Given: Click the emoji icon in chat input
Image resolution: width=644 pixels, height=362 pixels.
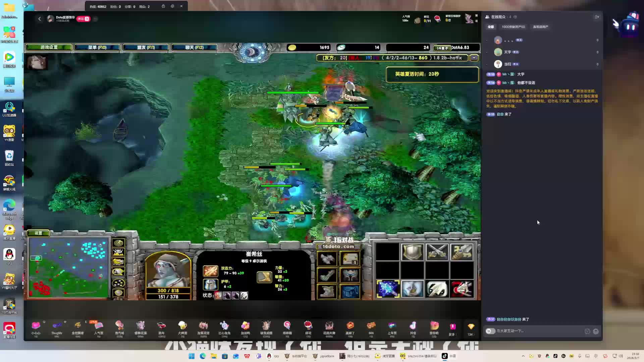Looking at the screenshot, I should (587, 331).
